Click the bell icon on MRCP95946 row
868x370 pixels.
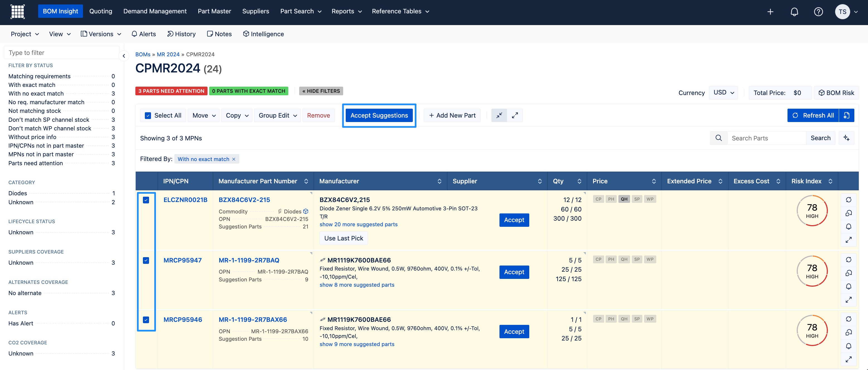[849, 346]
